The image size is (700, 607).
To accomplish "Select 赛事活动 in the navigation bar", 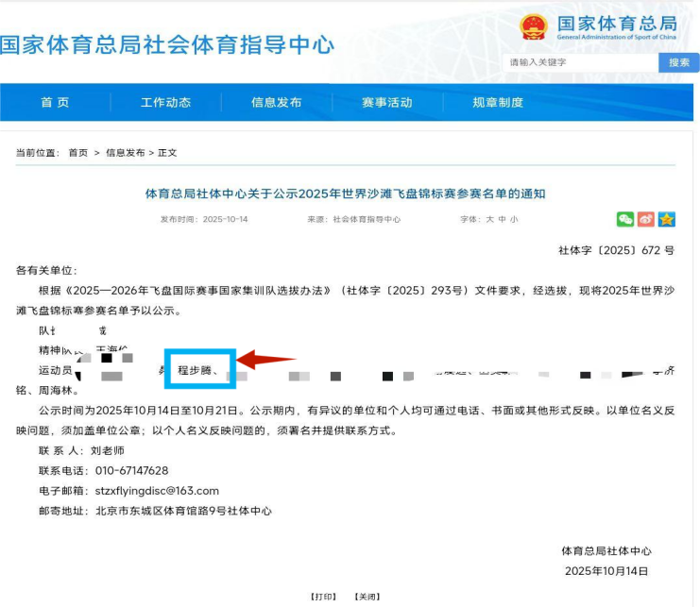I will point(386,102).
